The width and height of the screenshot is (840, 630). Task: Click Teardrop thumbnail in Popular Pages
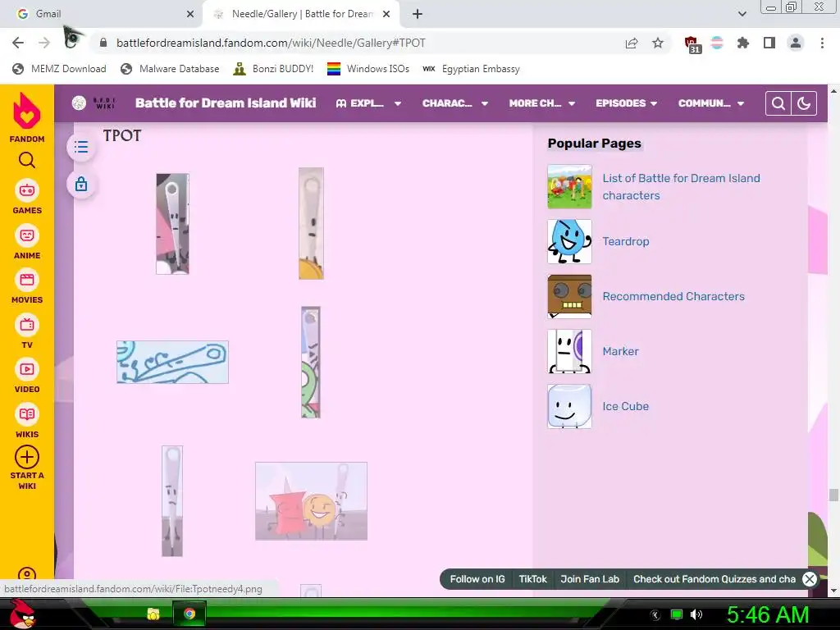(569, 241)
